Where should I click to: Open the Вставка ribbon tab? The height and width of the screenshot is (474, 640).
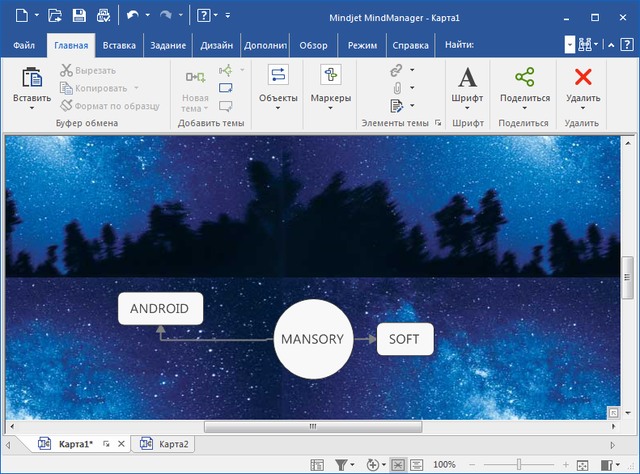pos(119,44)
